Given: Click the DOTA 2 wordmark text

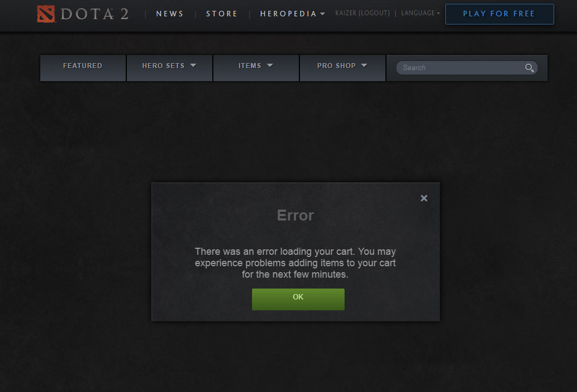Looking at the screenshot, I should point(95,14).
